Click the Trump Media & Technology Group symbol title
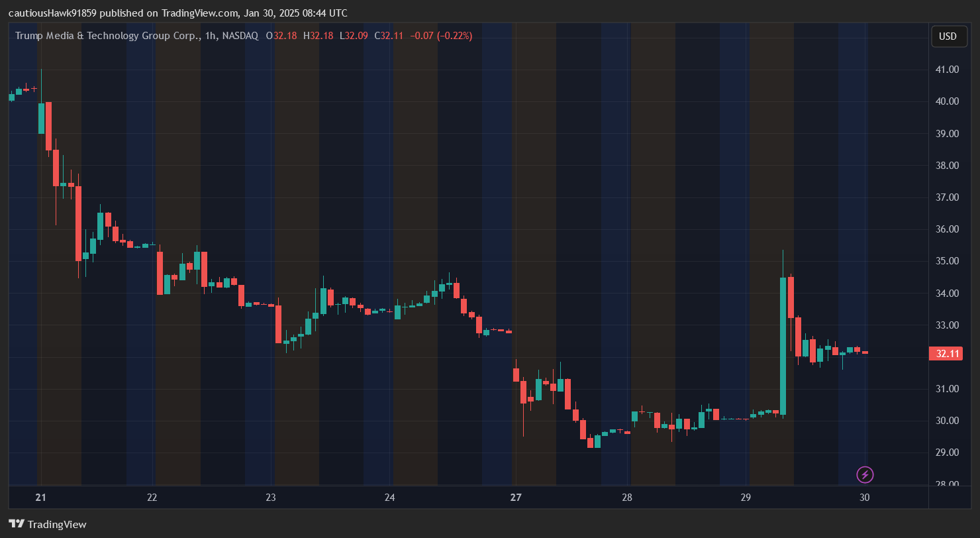Screen dimensions: 980x538 pyautogui.click(x=107, y=36)
